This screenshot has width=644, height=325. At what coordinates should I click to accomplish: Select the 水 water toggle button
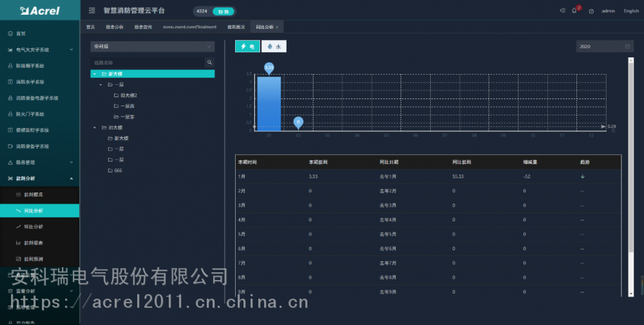coord(274,46)
